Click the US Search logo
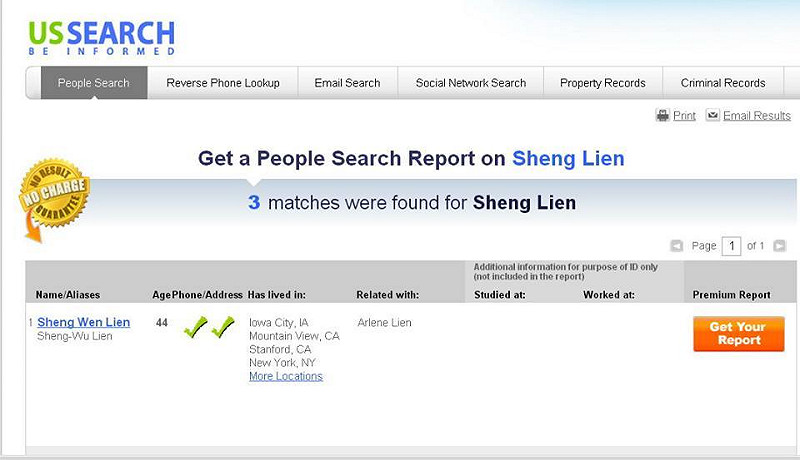The height and width of the screenshot is (460, 800). pos(101,37)
